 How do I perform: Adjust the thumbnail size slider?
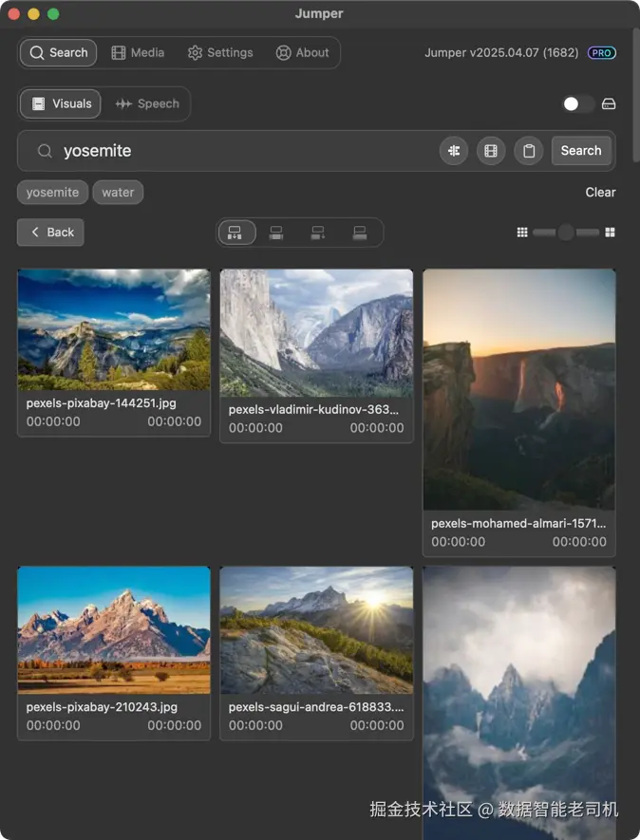click(x=566, y=233)
